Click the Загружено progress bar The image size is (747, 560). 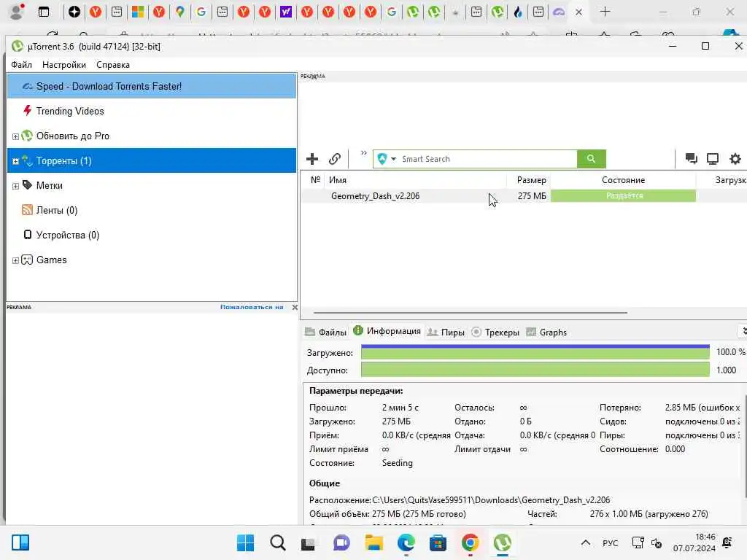pos(535,352)
